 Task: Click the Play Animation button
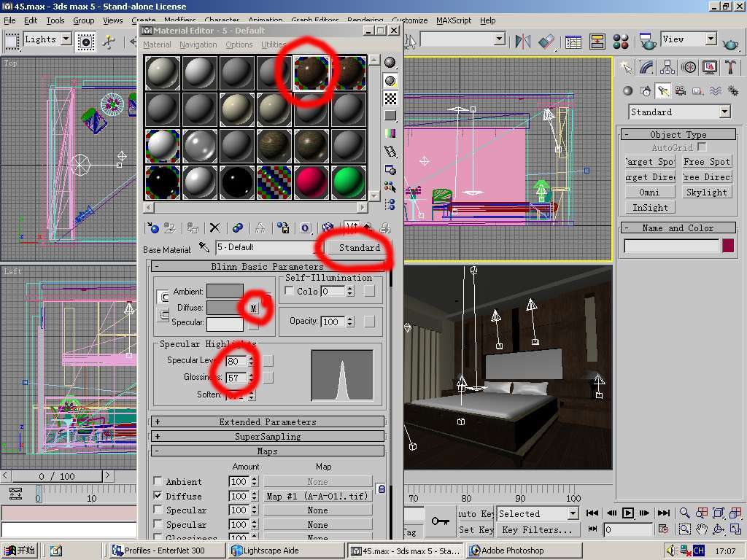click(x=628, y=513)
